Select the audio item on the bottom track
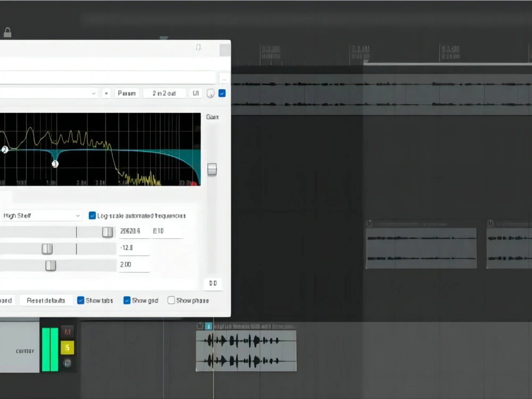The image size is (532, 399). (x=246, y=351)
